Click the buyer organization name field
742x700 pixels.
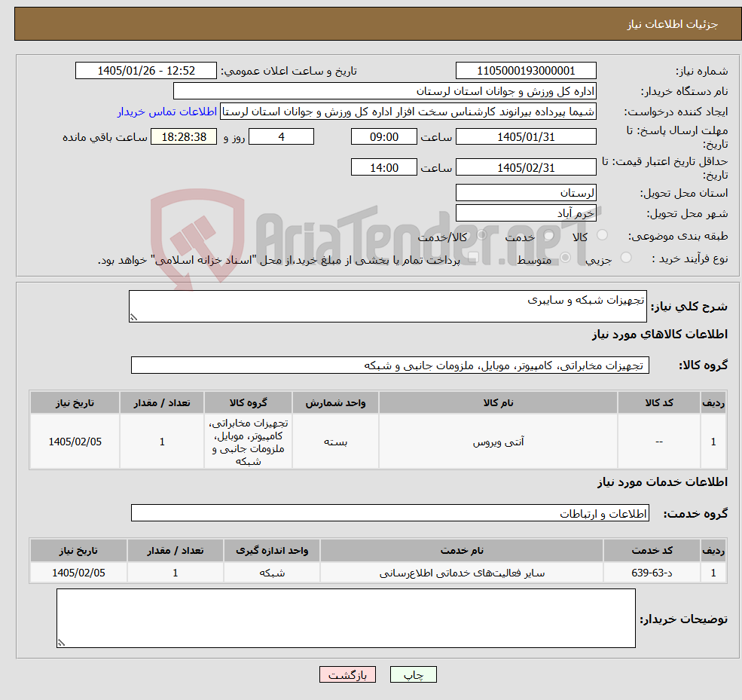pyautogui.click(x=384, y=91)
